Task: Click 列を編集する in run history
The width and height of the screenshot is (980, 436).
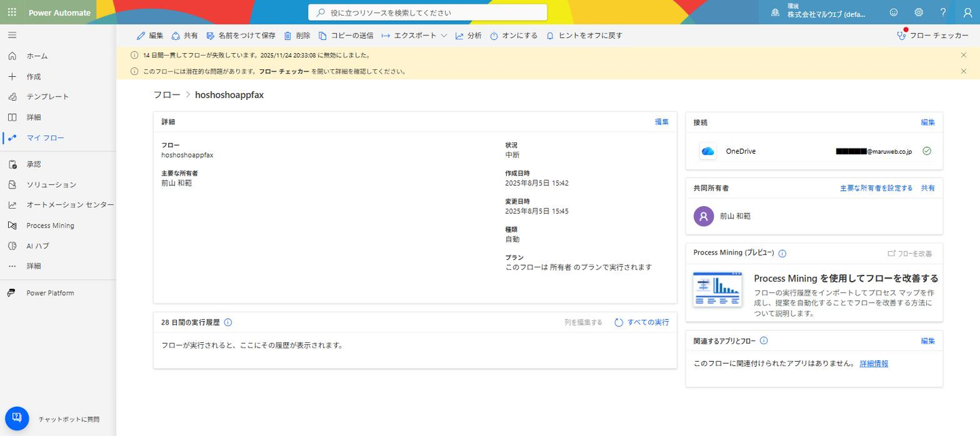Action: tap(583, 322)
